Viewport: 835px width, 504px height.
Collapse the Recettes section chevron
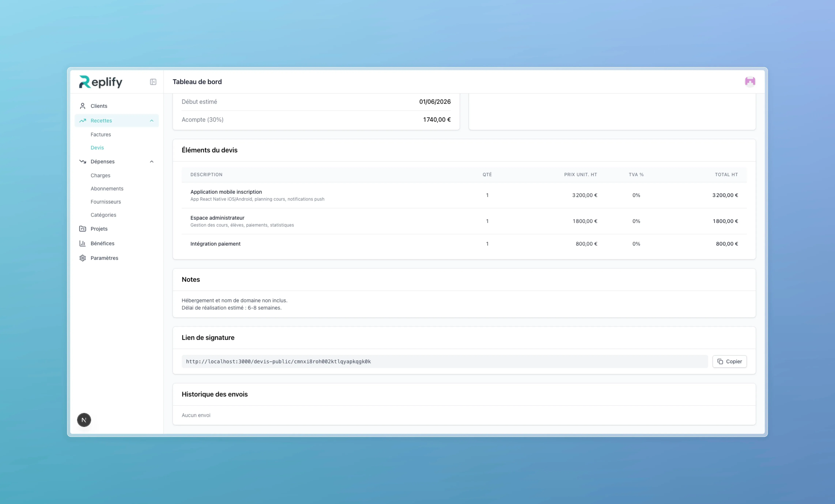tap(152, 121)
